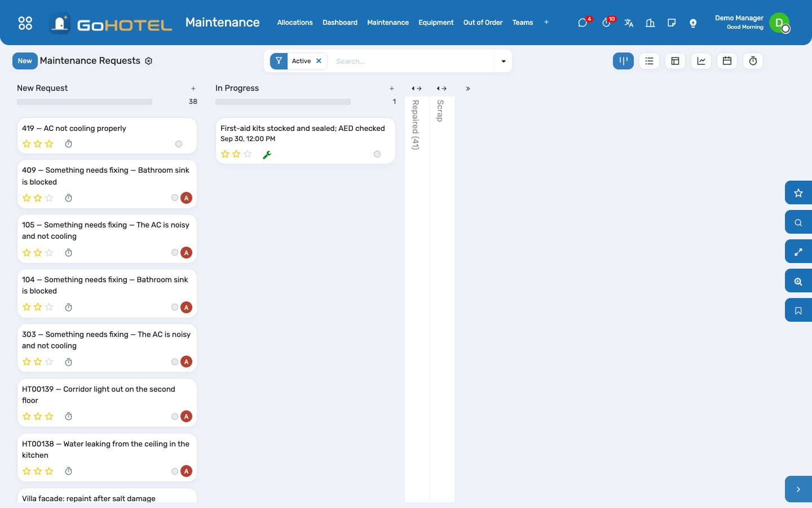Create a New maintenance request
The width and height of the screenshot is (812, 508).
click(25, 61)
